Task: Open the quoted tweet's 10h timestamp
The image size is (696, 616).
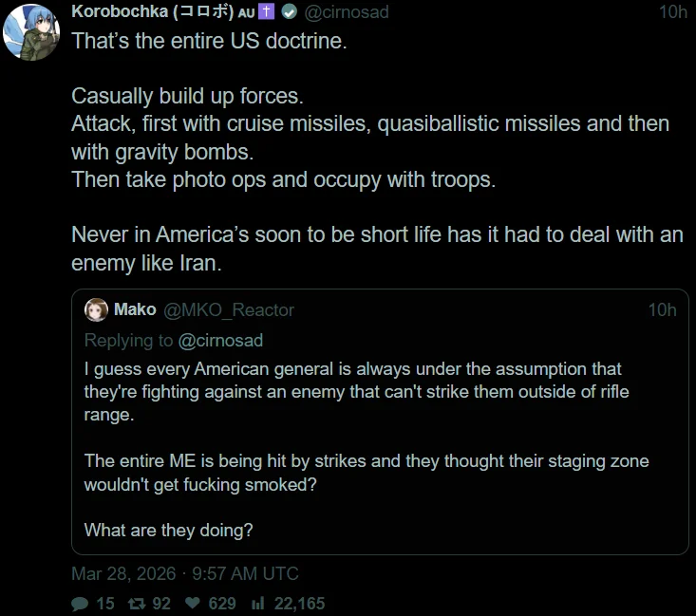Action: click(662, 309)
